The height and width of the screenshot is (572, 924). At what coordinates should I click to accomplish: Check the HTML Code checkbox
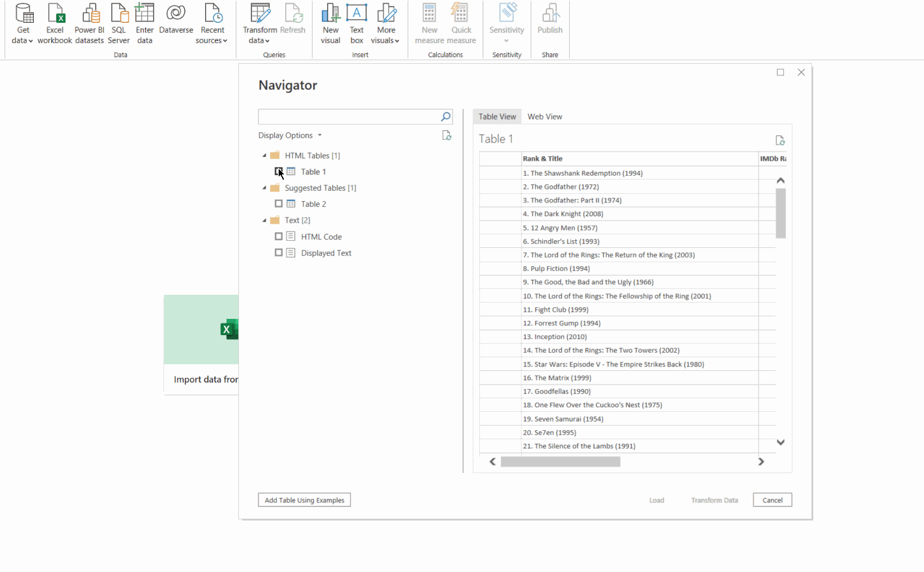tap(279, 236)
